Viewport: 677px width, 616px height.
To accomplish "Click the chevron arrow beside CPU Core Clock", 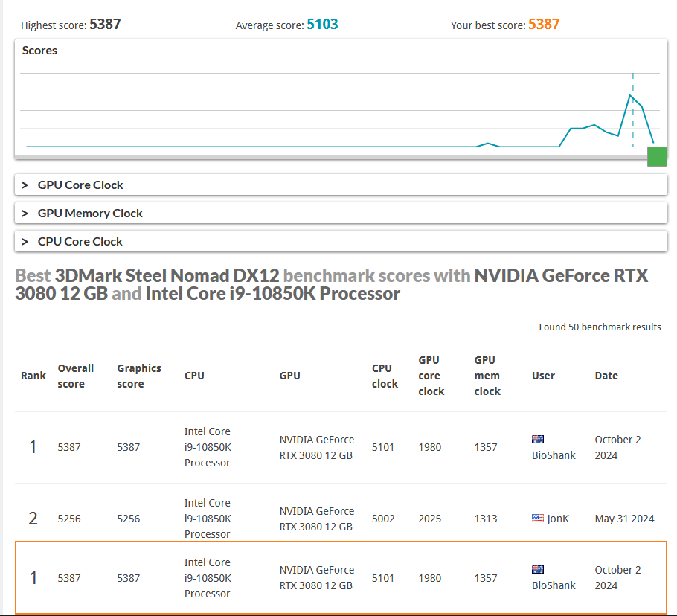I will click(x=25, y=241).
